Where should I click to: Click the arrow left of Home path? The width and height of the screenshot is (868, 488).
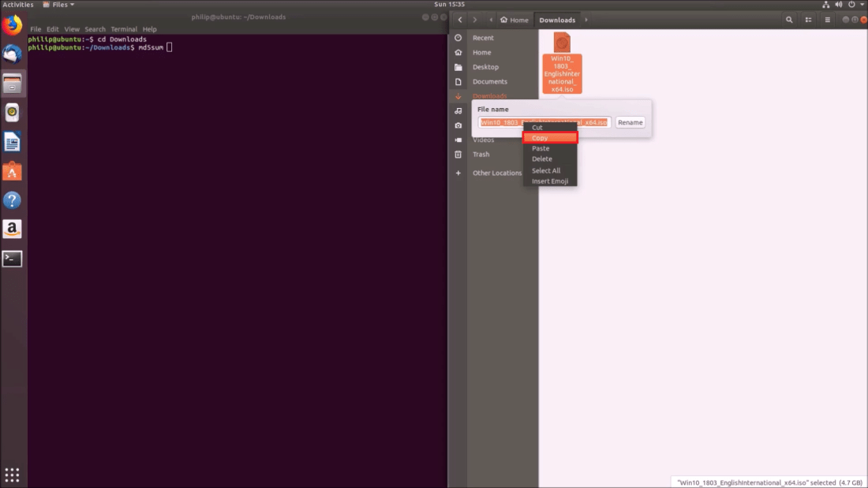click(491, 20)
